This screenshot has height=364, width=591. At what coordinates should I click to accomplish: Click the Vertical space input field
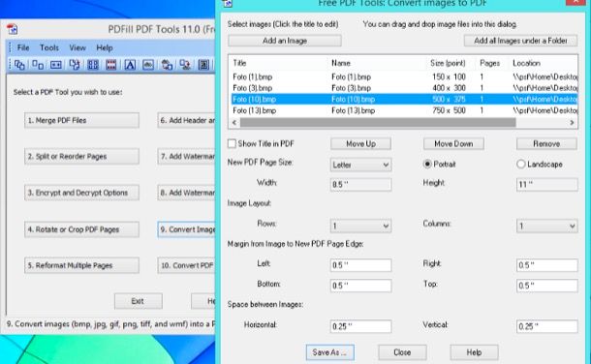tap(546, 326)
